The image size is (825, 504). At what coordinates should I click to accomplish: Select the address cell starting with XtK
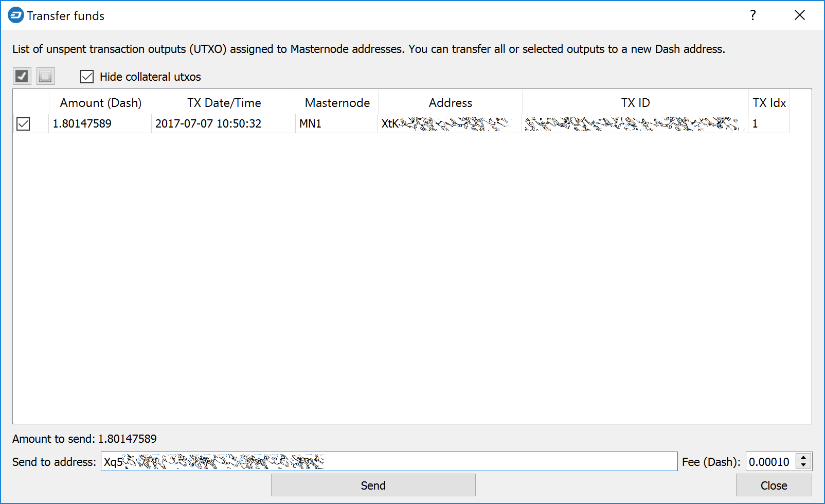coord(450,123)
